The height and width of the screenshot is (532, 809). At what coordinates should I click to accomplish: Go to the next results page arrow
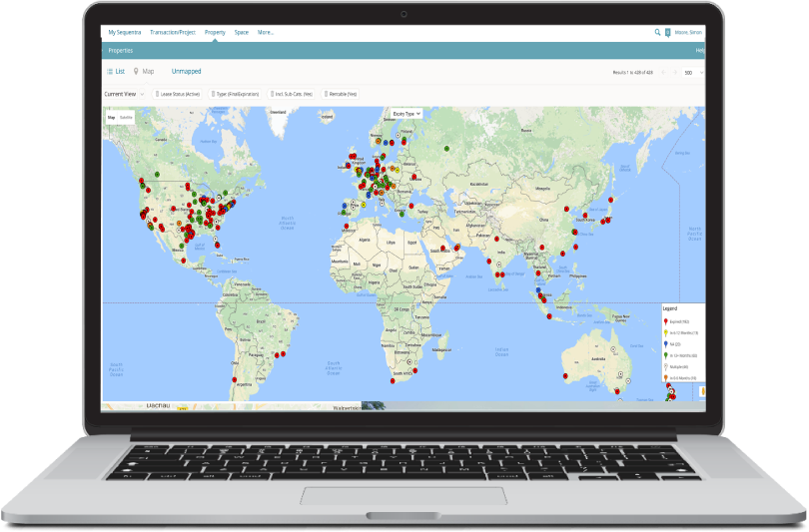point(675,73)
